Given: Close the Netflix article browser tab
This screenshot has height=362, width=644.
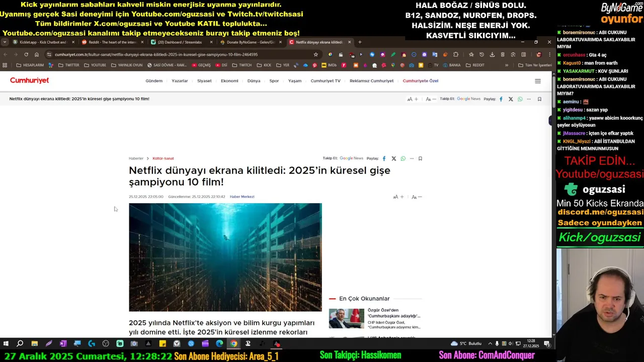Looking at the screenshot, I should (x=349, y=42).
